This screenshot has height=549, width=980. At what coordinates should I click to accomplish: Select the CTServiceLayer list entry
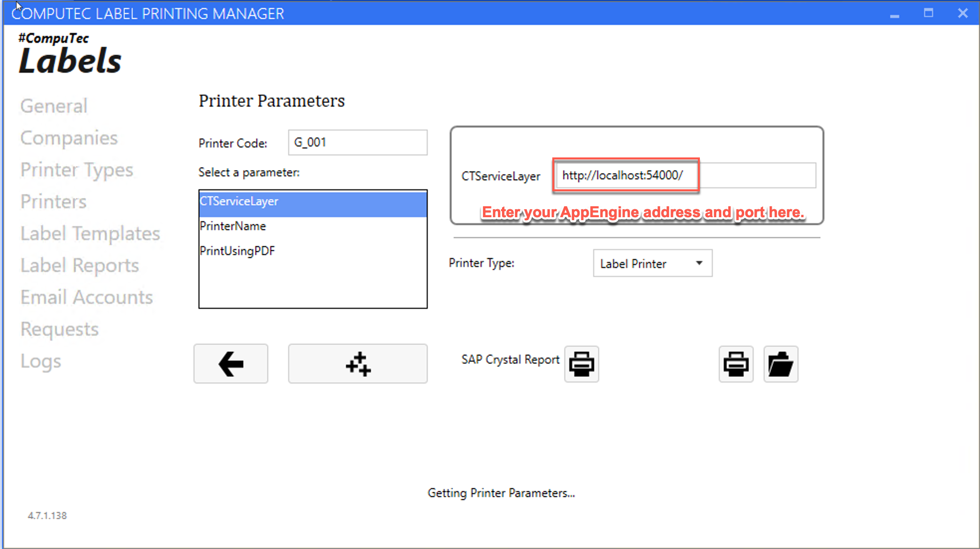239,201
